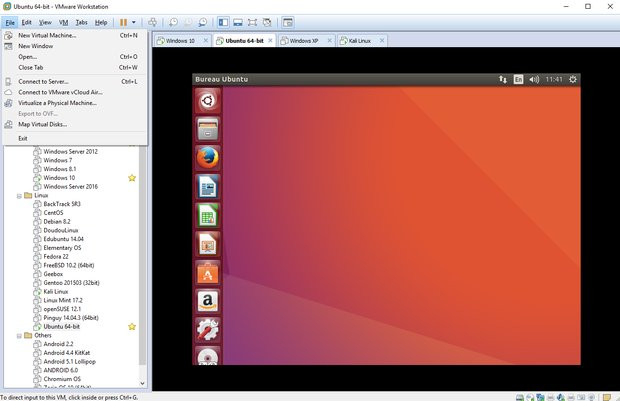
Task: Collapse the Others folder tree node
Action: coord(19,335)
